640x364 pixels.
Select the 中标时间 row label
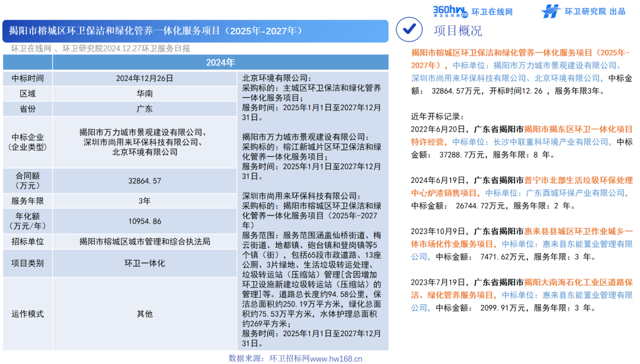pos(28,78)
